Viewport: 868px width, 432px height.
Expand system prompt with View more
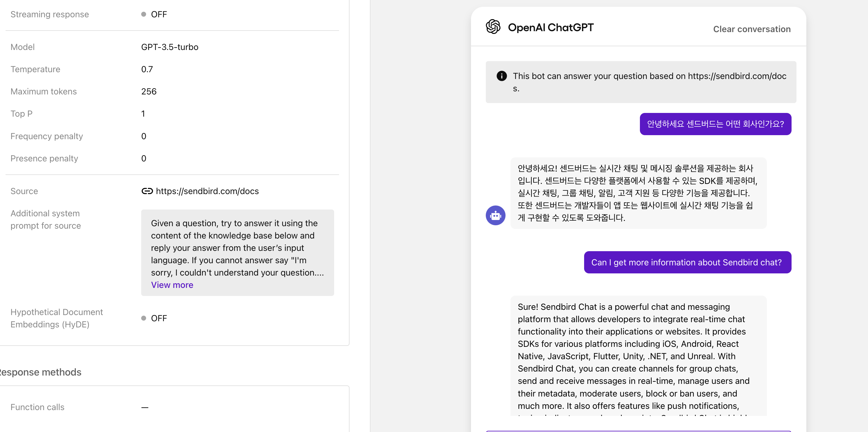pos(172,285)
